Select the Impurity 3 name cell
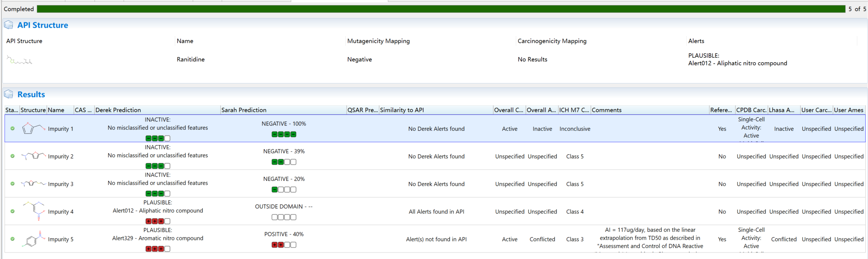868x259 pixels. (x=60, y=184)
